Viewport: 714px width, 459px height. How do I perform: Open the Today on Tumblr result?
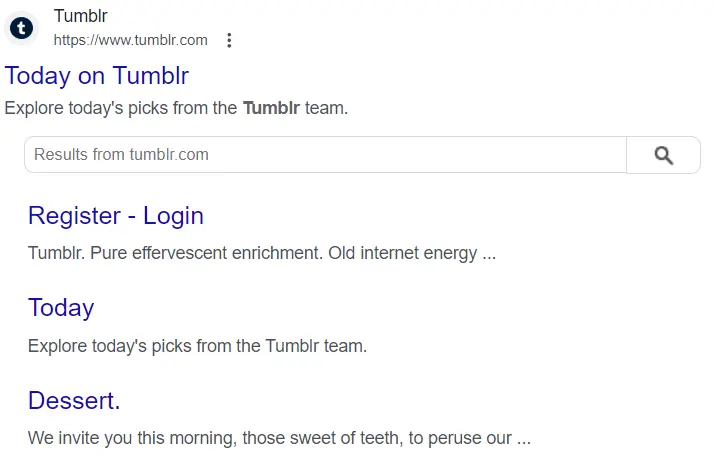coord(97,76)
